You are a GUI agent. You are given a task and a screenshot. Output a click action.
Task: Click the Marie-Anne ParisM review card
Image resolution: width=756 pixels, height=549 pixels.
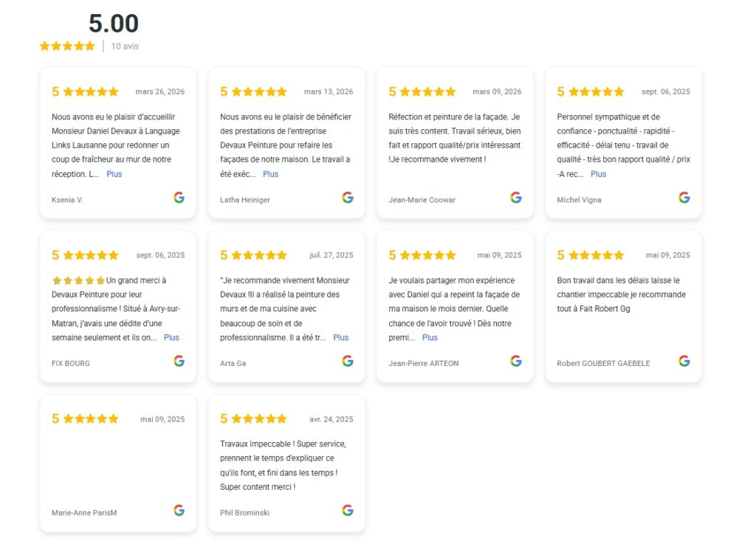point(118,463)
